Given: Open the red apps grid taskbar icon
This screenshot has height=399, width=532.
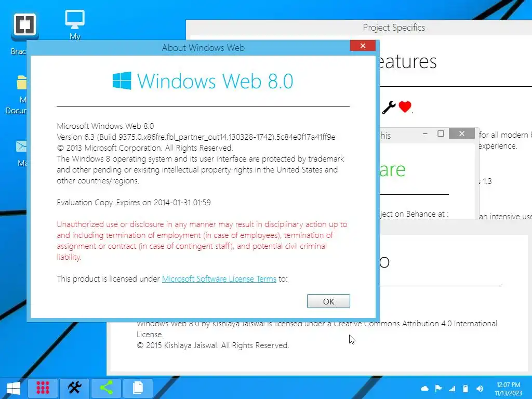Looking at the screenshot, I should (43, 388).
